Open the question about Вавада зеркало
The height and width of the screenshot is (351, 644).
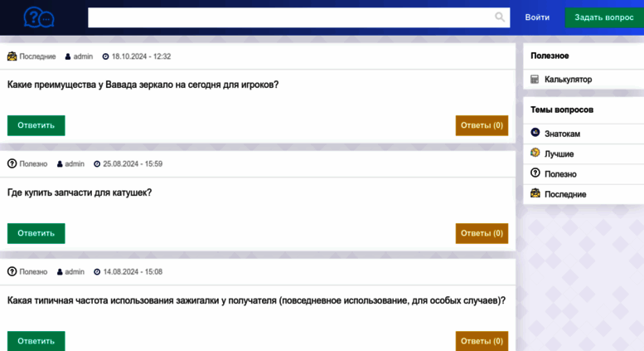[143, 85]
